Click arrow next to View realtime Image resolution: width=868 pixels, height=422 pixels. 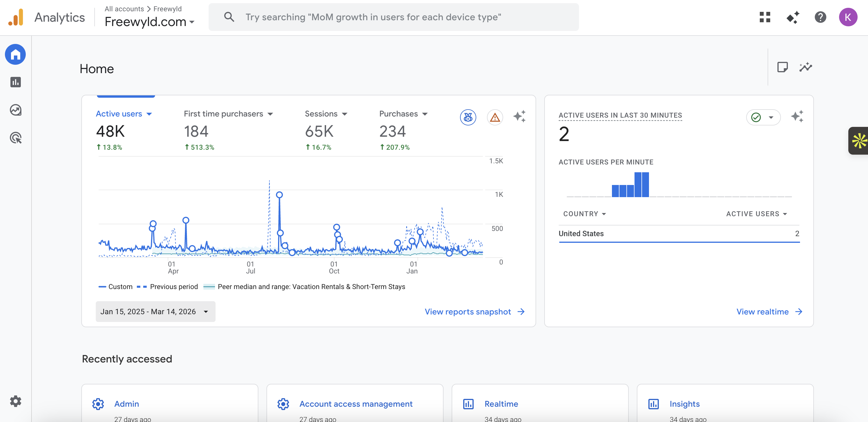[799, 312]
